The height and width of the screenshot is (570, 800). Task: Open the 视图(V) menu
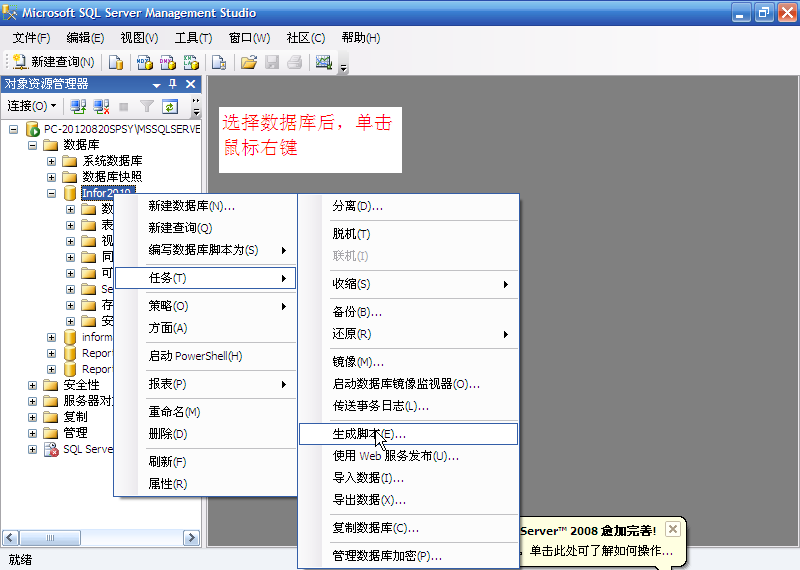tap(139, 38)
